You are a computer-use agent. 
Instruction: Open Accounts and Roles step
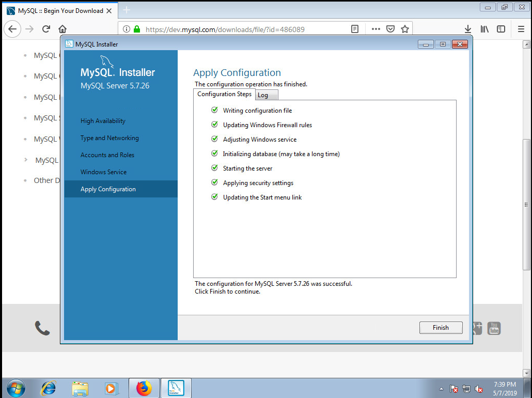click(107, 155)
